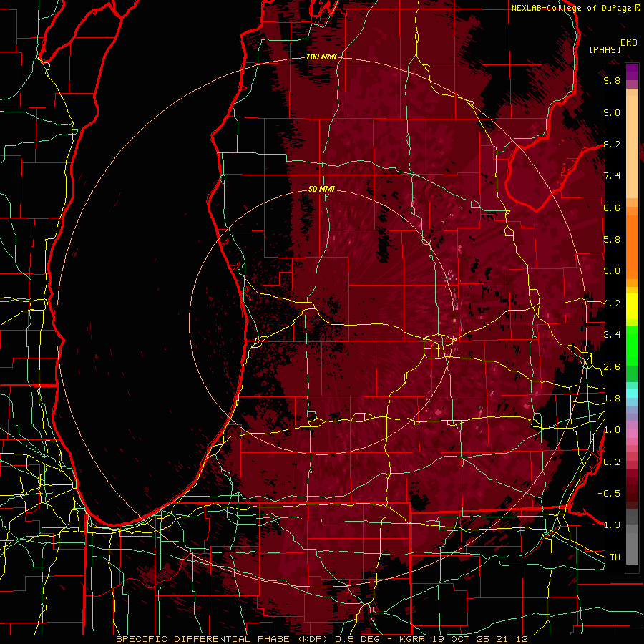Viewport: 644px width, 644px height.
Task: Pick the purple swatch at the top of the color bar
Action: tap(632, 72)
